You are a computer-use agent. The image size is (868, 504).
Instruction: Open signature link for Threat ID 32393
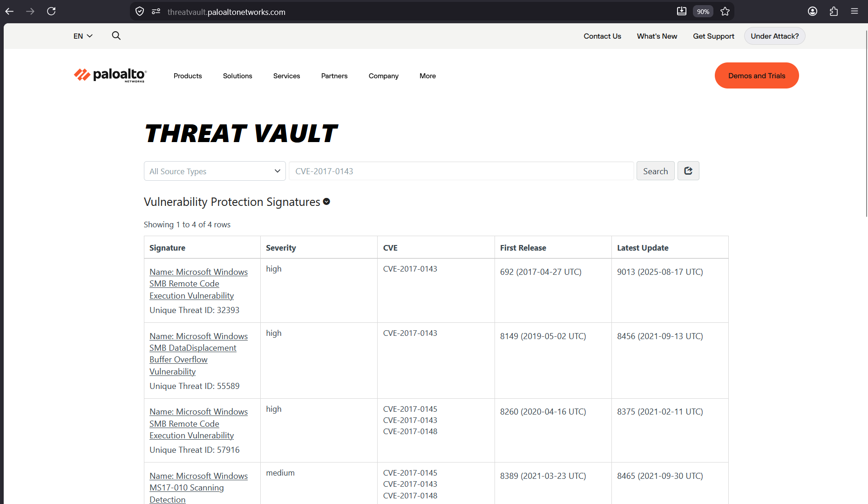(198, 284)
